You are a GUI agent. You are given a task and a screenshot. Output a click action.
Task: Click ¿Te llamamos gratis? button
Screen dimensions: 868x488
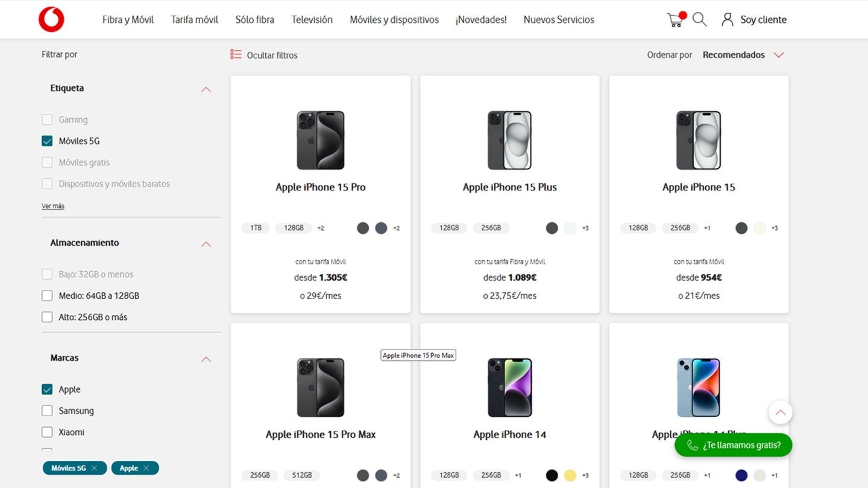733,445
